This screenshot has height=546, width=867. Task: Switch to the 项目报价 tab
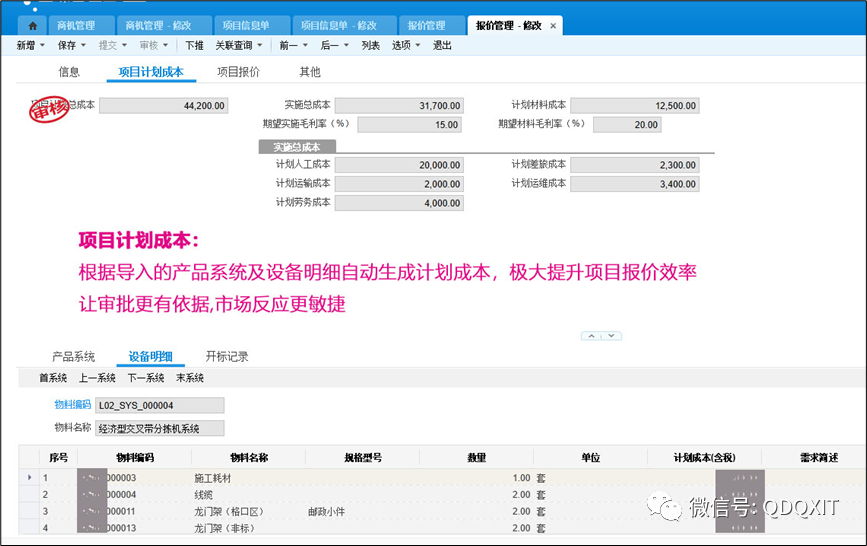click(x=238, y=72)
